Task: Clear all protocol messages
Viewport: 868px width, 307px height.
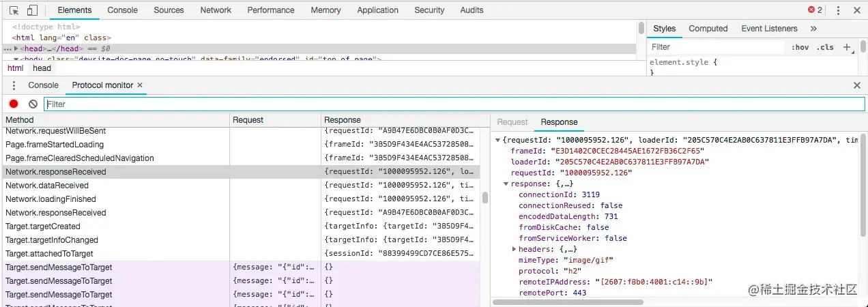Action: pyautogui.click(x=33, y=104)
